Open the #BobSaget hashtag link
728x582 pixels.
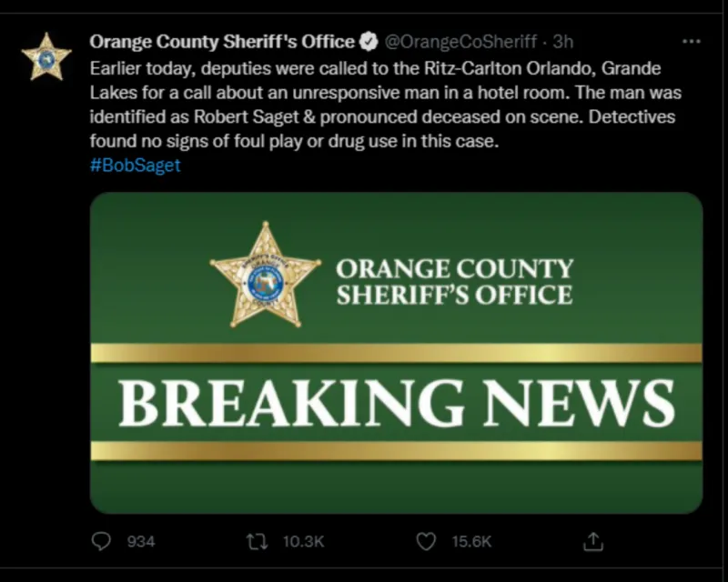[x=135, y=166]
